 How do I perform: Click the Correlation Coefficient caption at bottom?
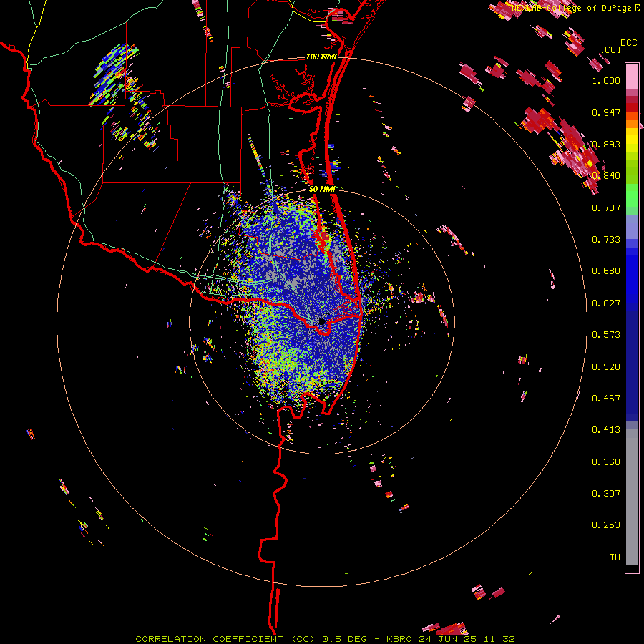point(325,639)
